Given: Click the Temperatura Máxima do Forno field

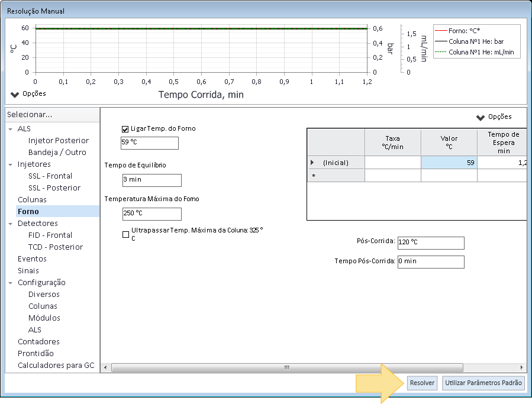Looking at the screenshot, I should 152,214.
